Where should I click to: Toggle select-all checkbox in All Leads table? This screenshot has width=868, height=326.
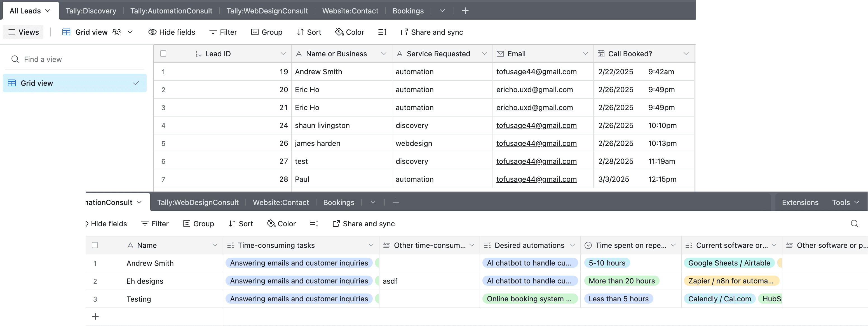[163, 53]
